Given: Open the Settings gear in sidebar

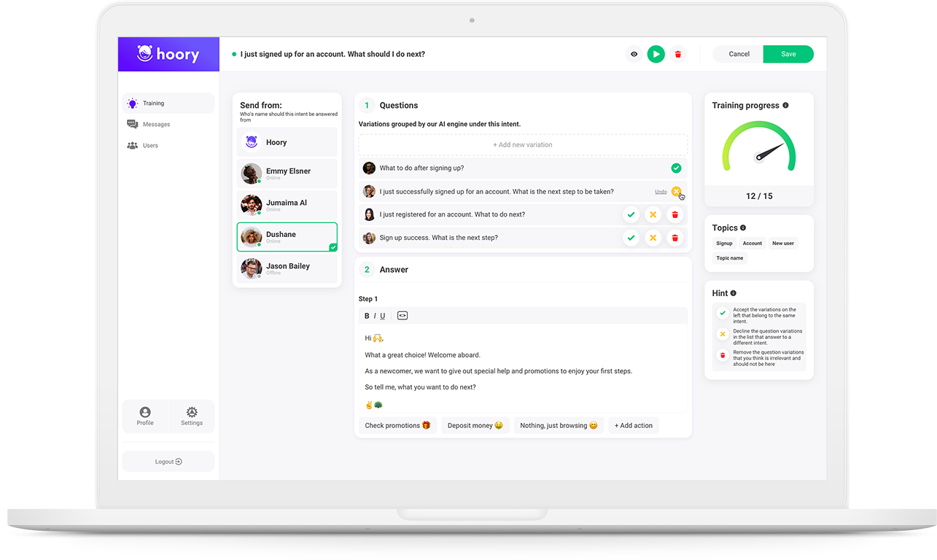Looking at the screenshot, I should click(x=192, y=416).
